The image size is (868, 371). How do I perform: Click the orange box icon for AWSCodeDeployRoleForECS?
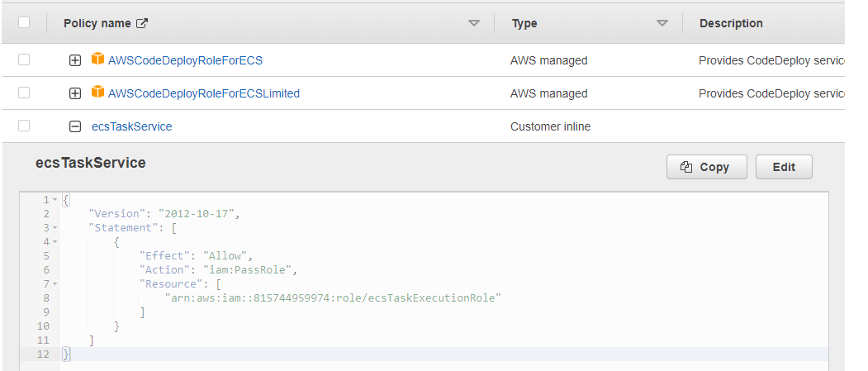[x=98, y=59]
